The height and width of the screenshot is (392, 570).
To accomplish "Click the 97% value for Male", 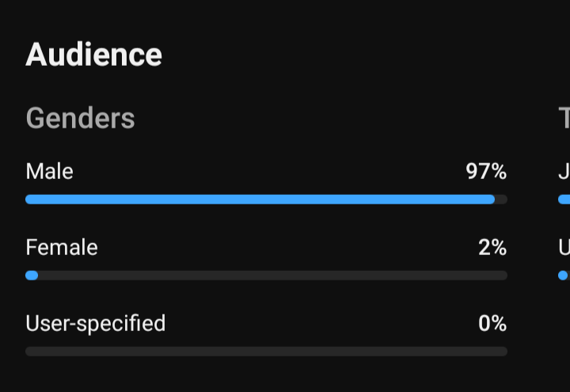I will coord(486,171).
